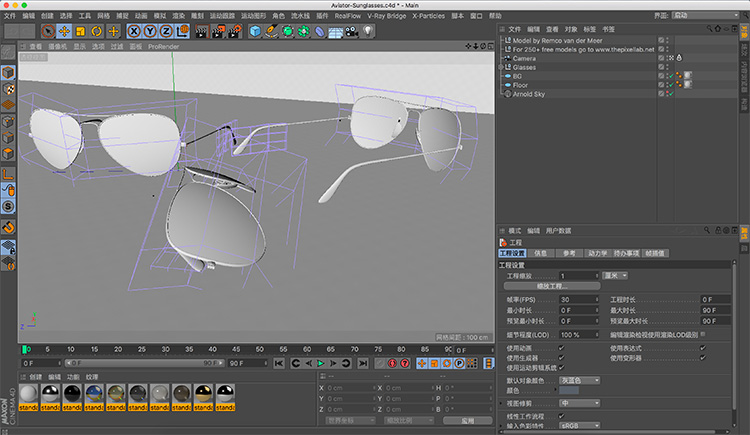Switch to Texture mode in left toolbar
Screen dimensions: 750x435
coord(8,89)
